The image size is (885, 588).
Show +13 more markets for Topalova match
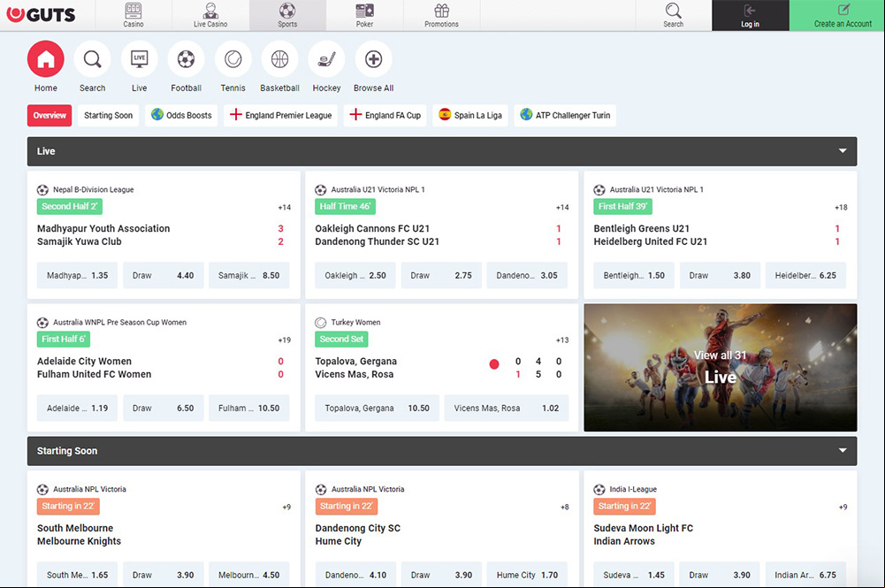(562, 340)
